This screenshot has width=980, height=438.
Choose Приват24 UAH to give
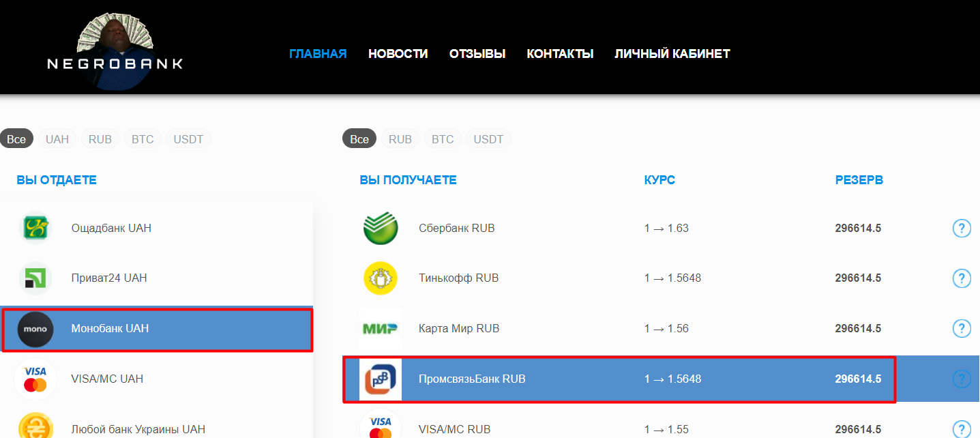pos(156,278)
